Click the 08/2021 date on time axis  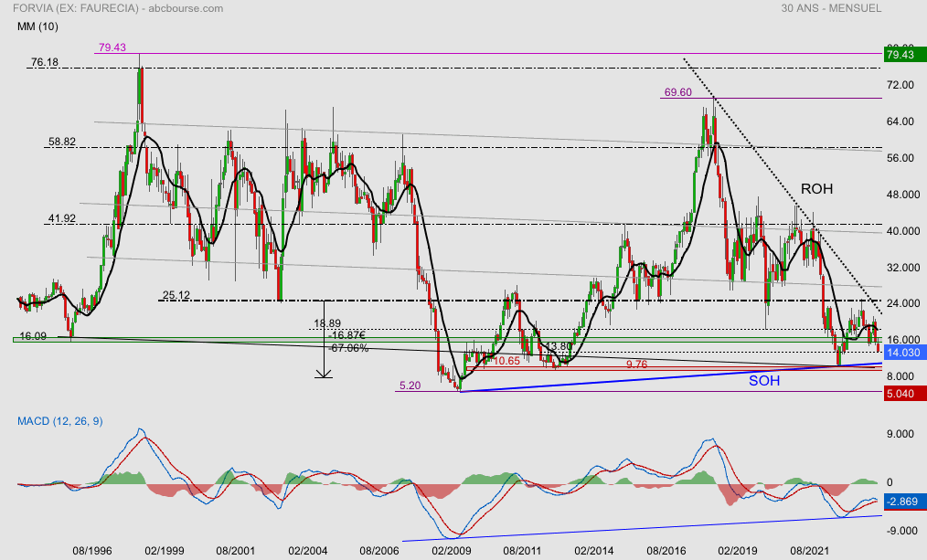[809, 551]
